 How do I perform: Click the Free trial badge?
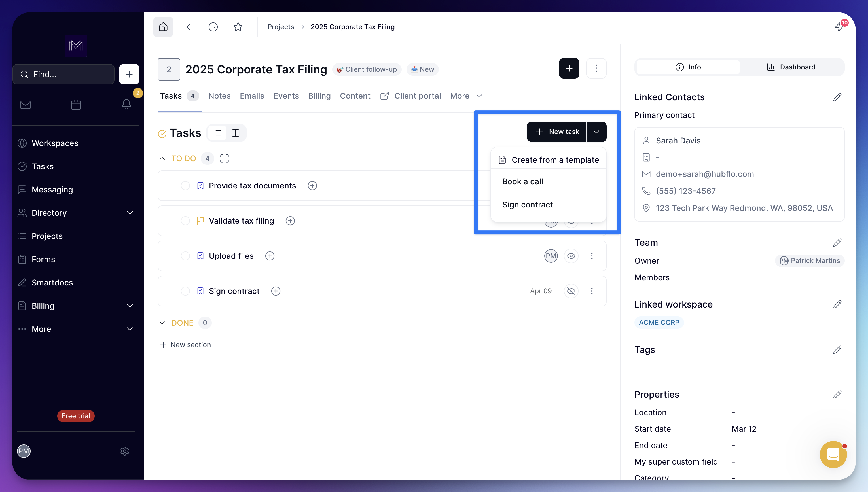(x=76, y=416)
